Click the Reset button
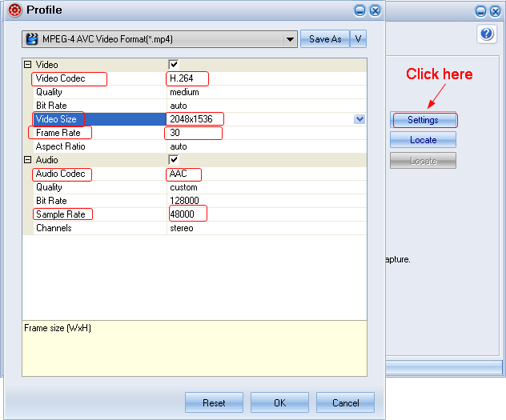 coord(214,402)
